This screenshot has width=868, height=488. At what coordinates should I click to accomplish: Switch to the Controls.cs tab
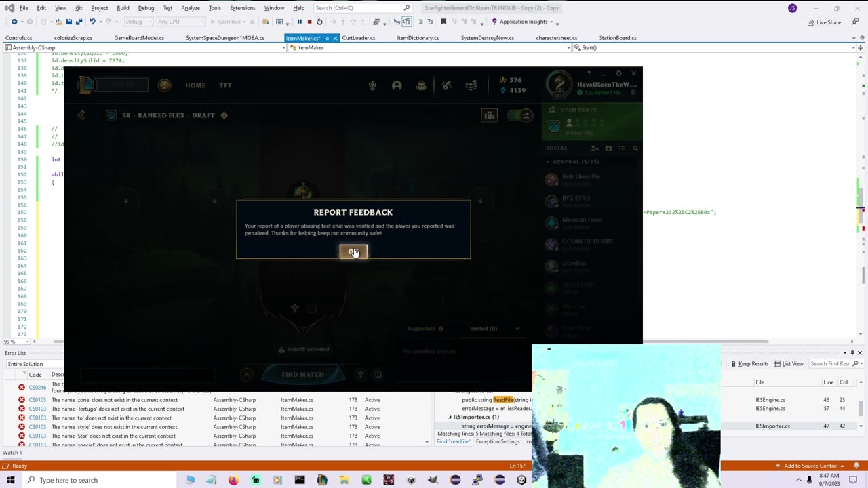point(18,38)
